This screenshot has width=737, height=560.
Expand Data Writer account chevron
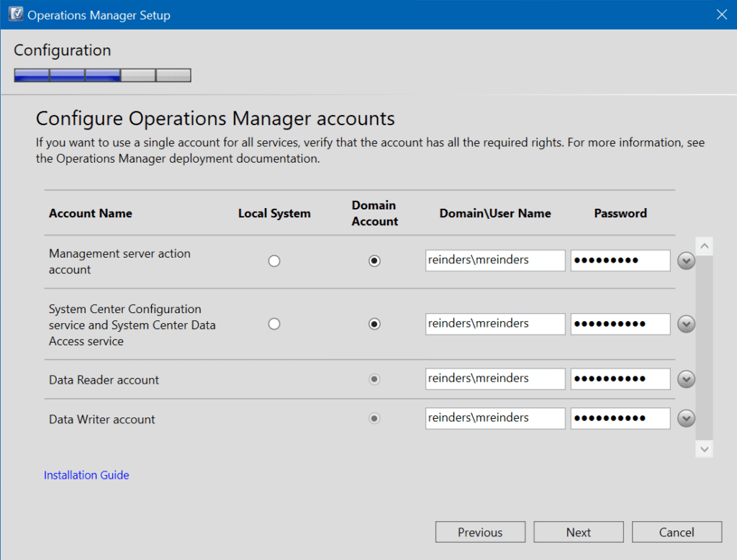(686, 418)
